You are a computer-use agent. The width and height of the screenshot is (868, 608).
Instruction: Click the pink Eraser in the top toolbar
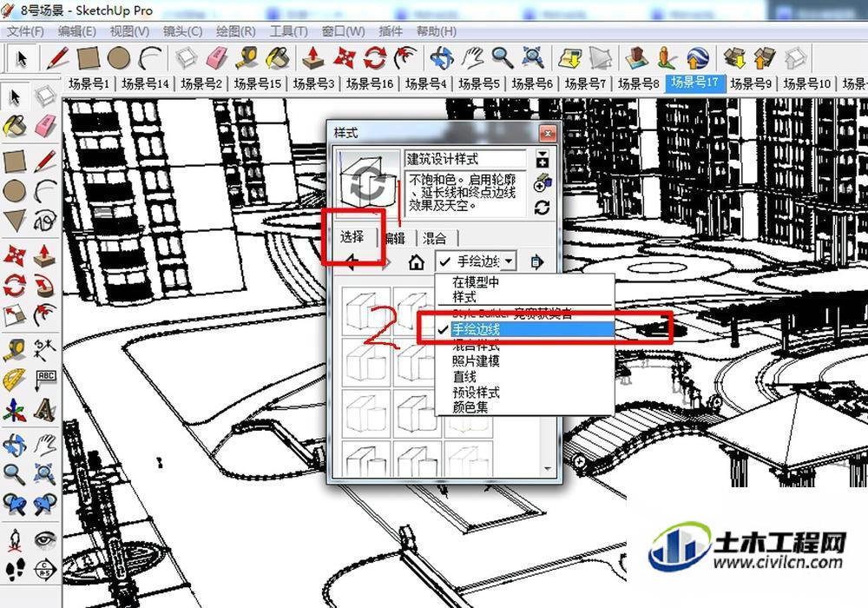click(216, 57)
